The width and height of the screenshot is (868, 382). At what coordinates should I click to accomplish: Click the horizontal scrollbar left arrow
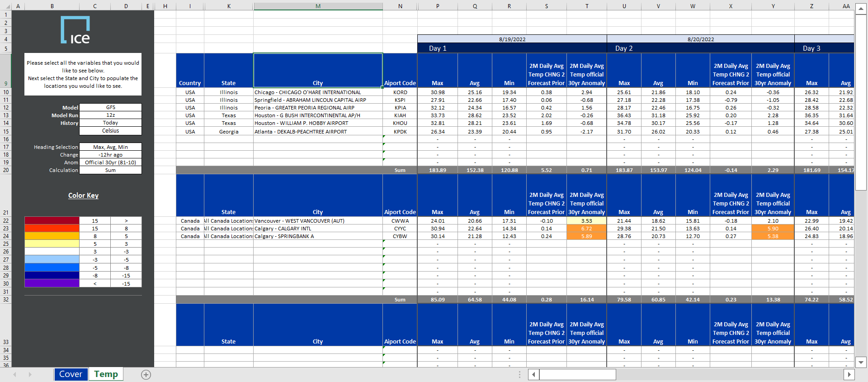[x=534, y=375]
